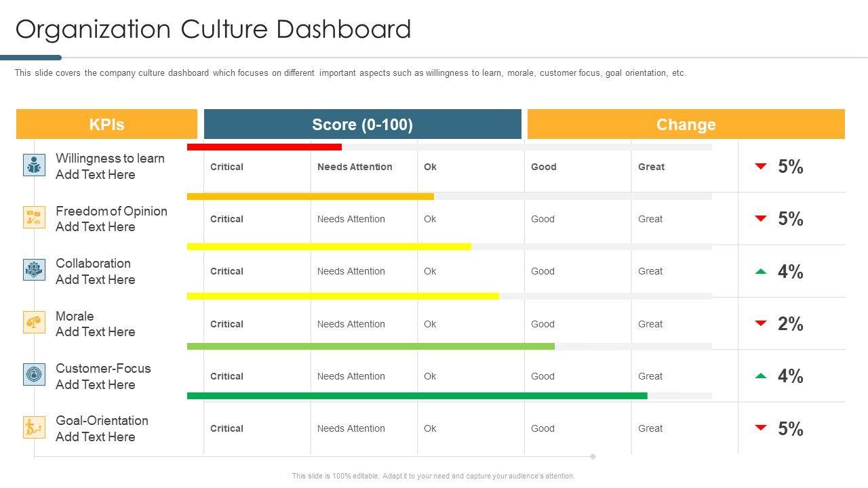Click the Change column header
Viewport: 868px width, 488px height.
[x=686, y=125]
